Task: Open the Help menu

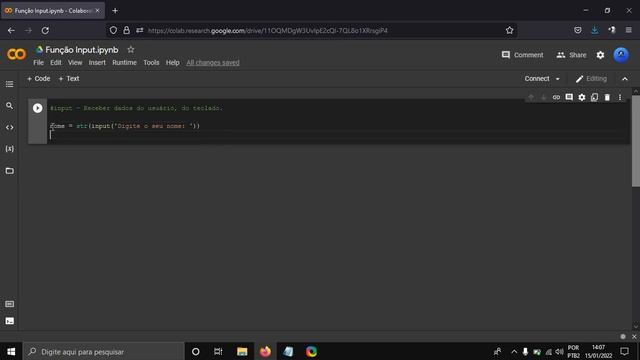Action: coord(173,62)
